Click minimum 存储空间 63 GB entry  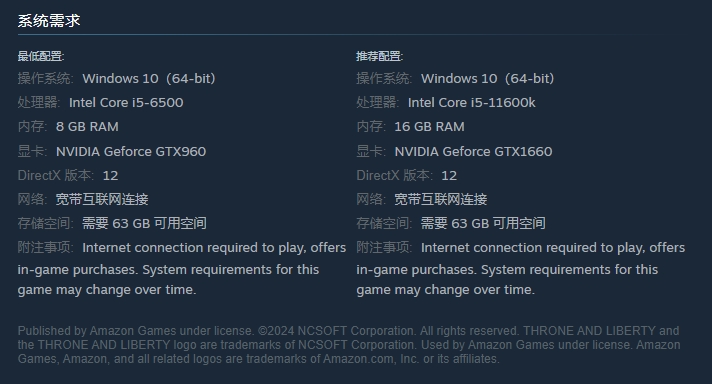click(112, 223)
